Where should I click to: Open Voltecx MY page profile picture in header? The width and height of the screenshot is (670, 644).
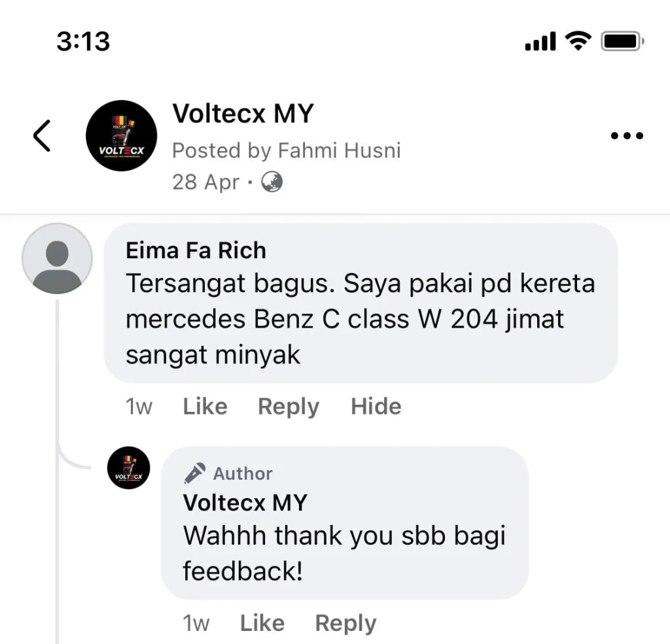[121, 136]
